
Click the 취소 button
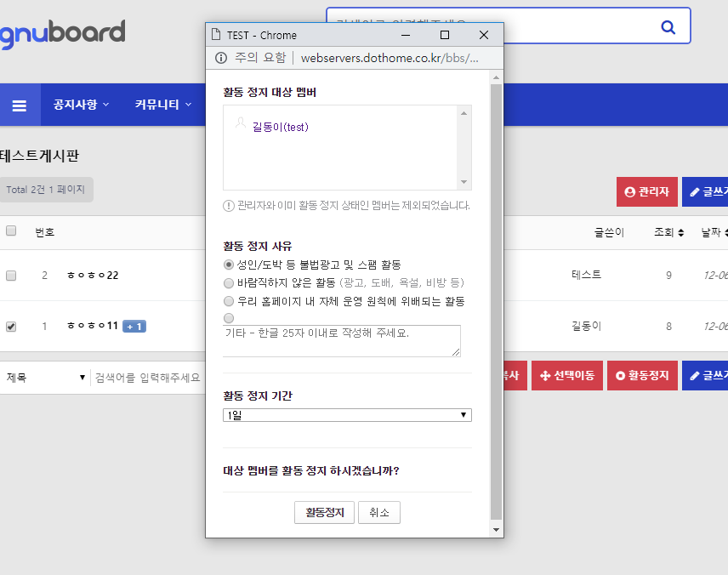[x=379, y=513]
